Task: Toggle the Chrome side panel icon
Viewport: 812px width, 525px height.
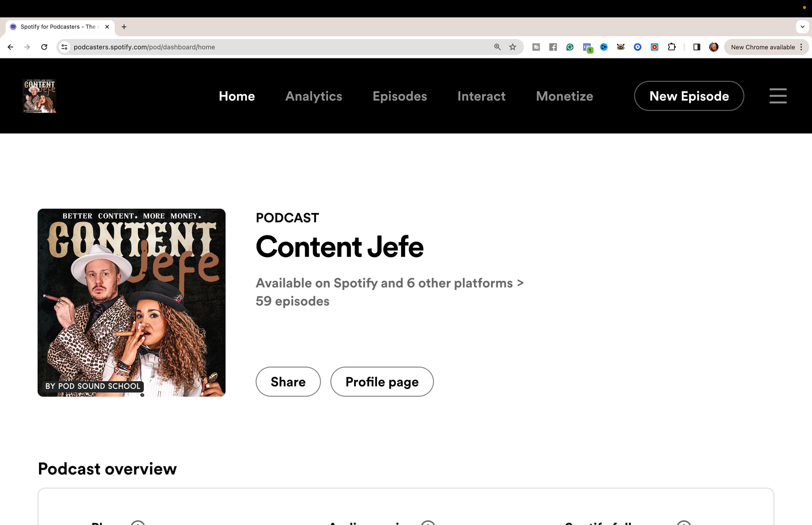Action: point(697,47)
